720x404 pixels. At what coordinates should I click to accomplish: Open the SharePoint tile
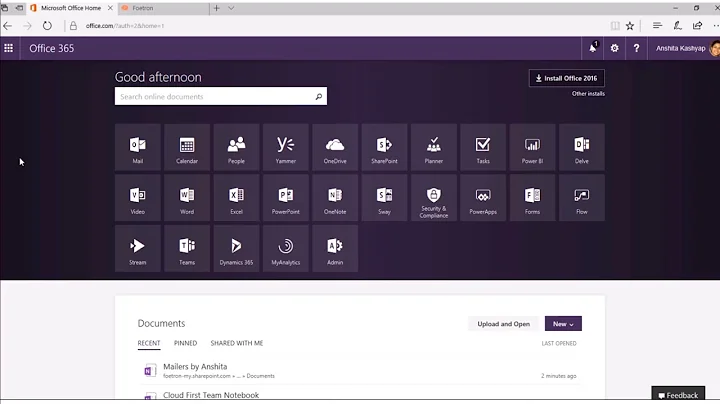coord(384,147)
